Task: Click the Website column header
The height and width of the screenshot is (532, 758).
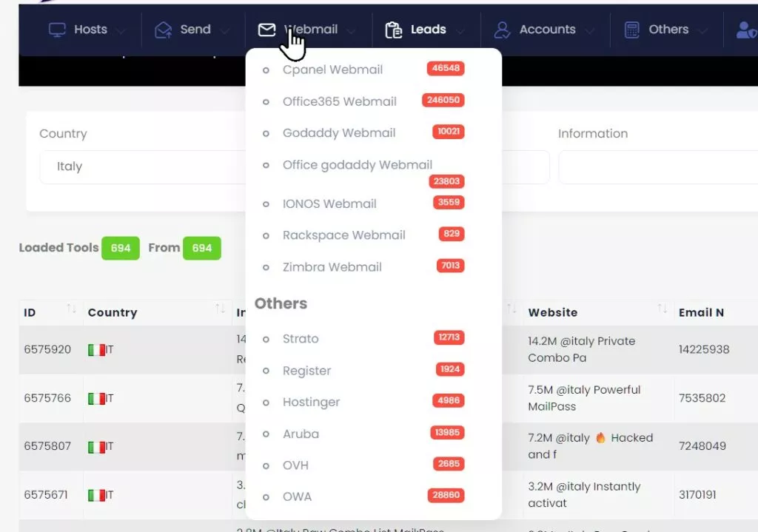Action: (x=552, y=313)
